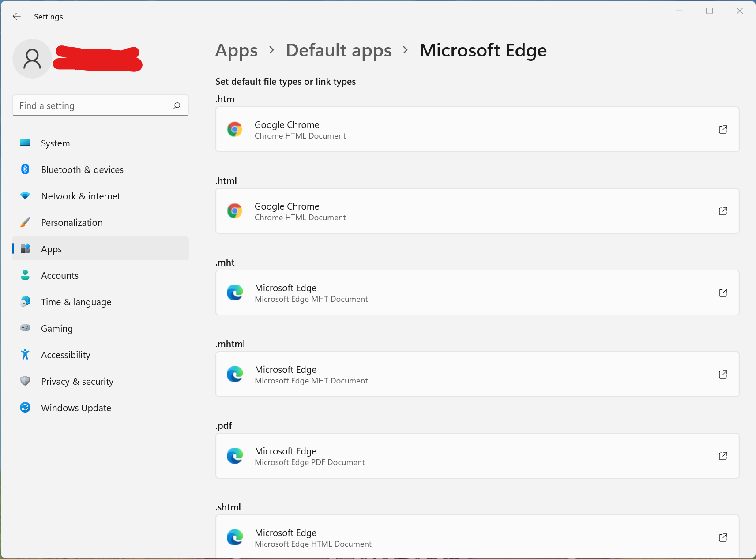Click the Edge icon for .pdf

tap(235, 456)
